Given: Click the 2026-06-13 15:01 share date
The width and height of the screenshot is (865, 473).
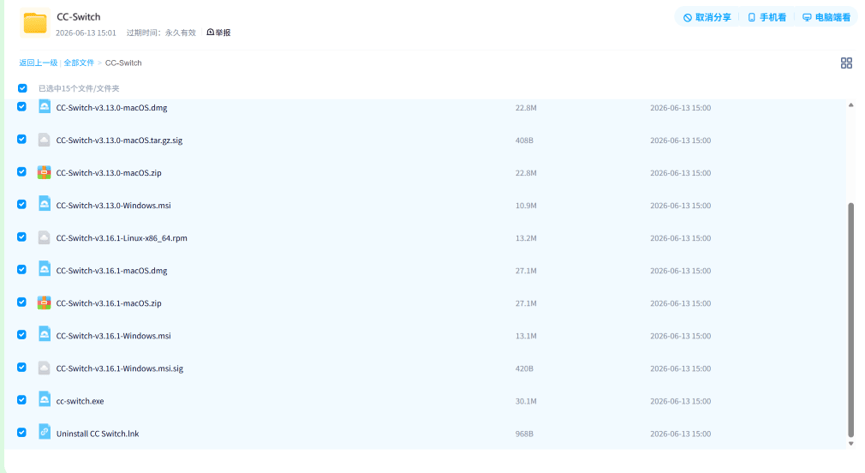Looking at the screenshot, I should click(86, 33).
